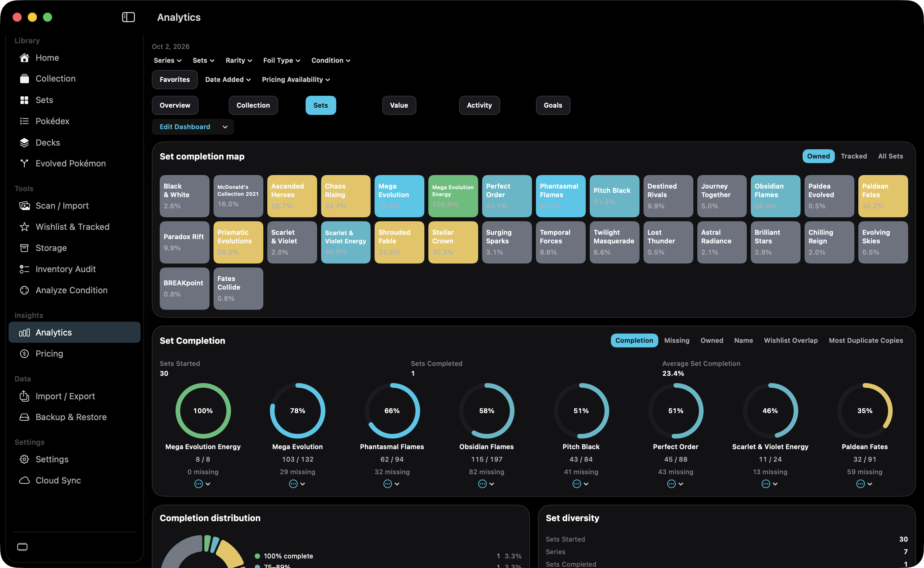Switch to the Goals tab
The width and height of the screenshot is (924, 568).
553,105
